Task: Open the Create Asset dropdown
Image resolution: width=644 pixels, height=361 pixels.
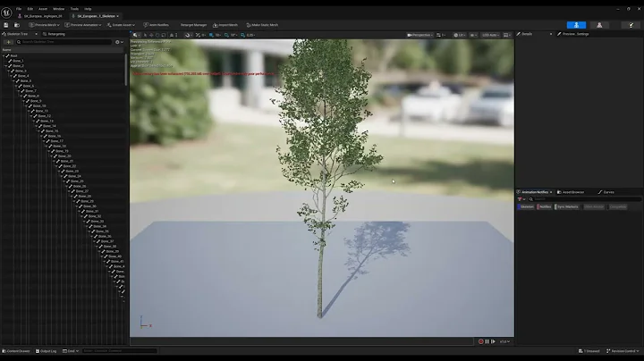Action: pyautogui.click(x=121, y=25)
